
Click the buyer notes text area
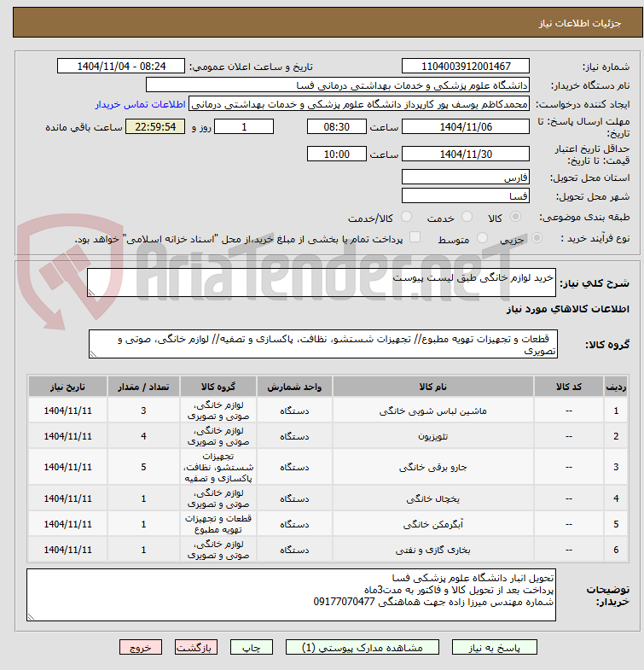coord(291,595)
